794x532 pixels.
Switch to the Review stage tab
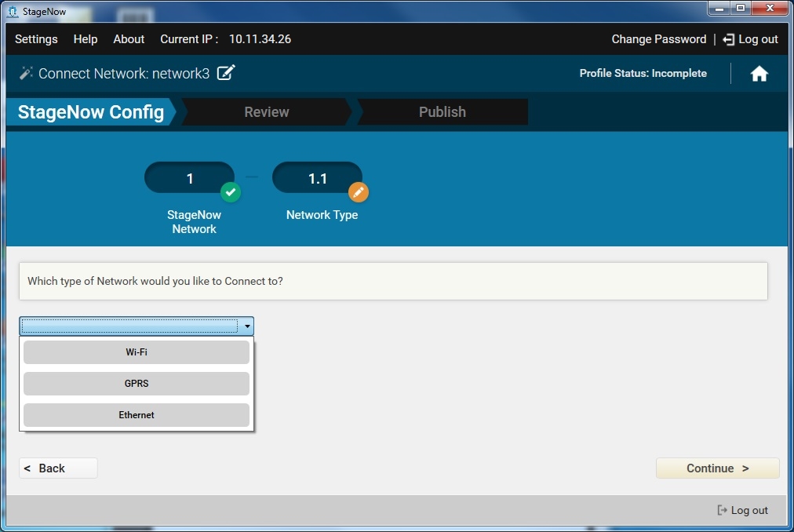pyautogui.click(x=266, y=112)
